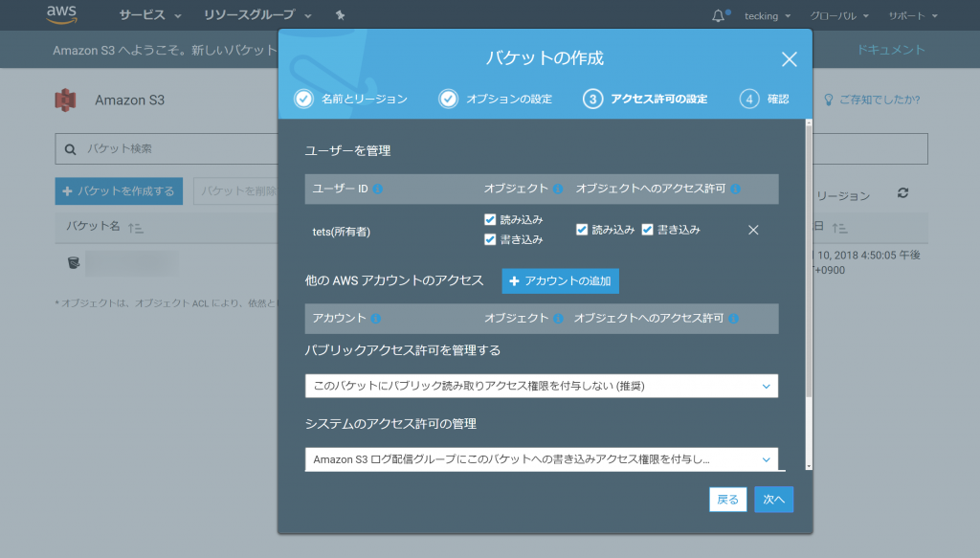Select step 3 アクセス許可の設定
This screenshot has width=980, height=558.
click(645, 99)
